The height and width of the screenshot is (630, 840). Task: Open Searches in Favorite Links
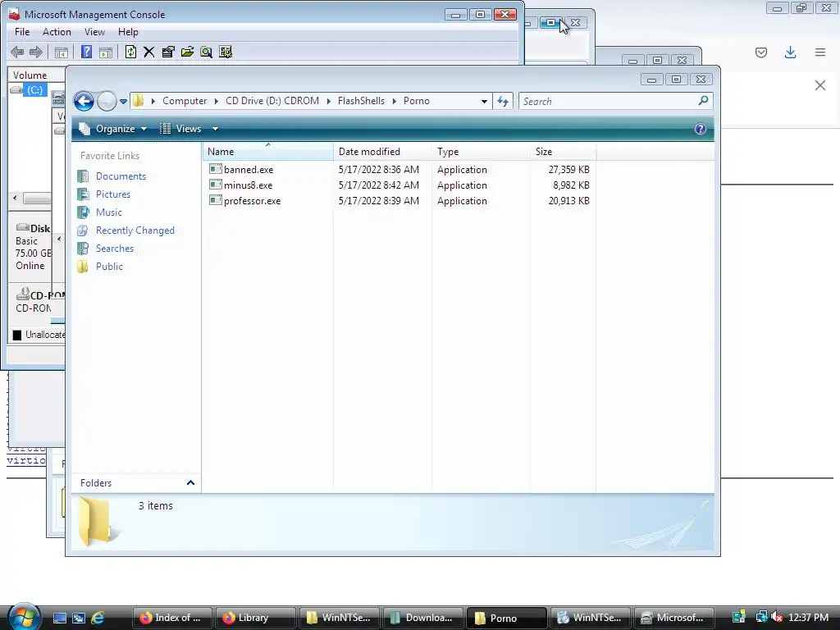click(x=115, y=248)
